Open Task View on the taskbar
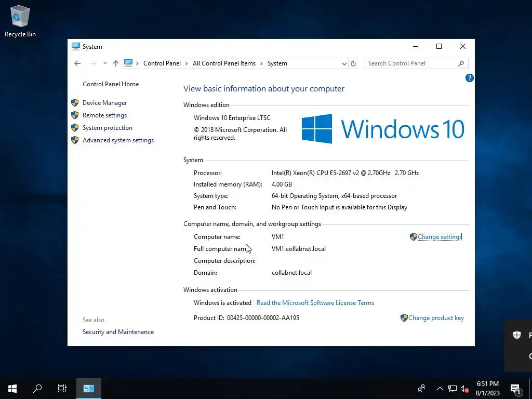 [62, 389]
